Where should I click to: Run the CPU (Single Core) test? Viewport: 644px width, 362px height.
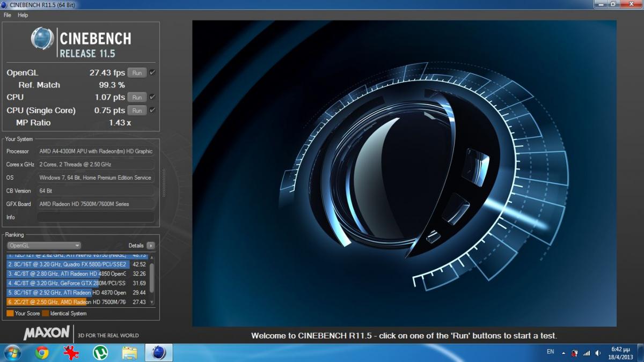137,110
